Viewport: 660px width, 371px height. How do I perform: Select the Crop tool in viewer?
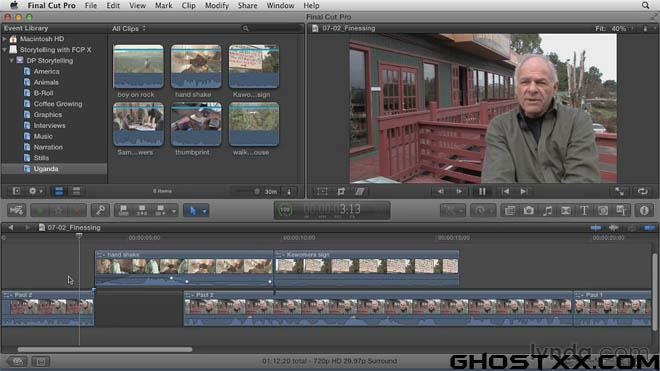click(x=341, y=191)
